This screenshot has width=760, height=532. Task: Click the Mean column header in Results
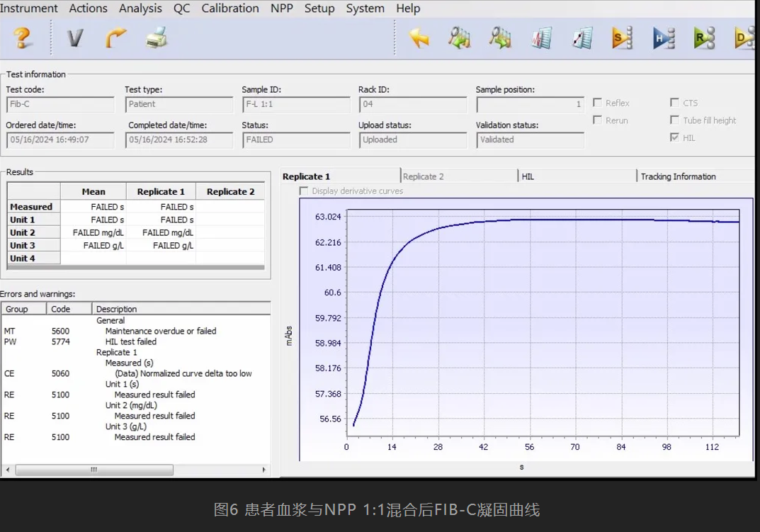pos(93,191)
